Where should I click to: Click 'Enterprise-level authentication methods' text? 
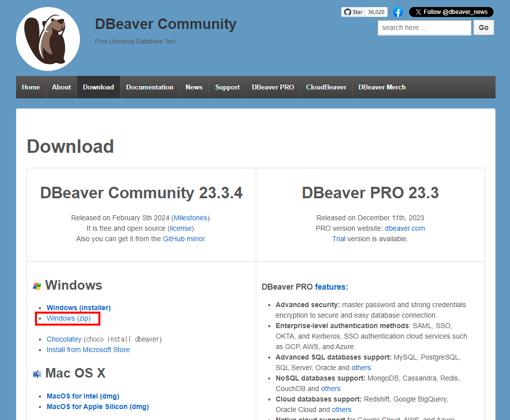point(342,326)
